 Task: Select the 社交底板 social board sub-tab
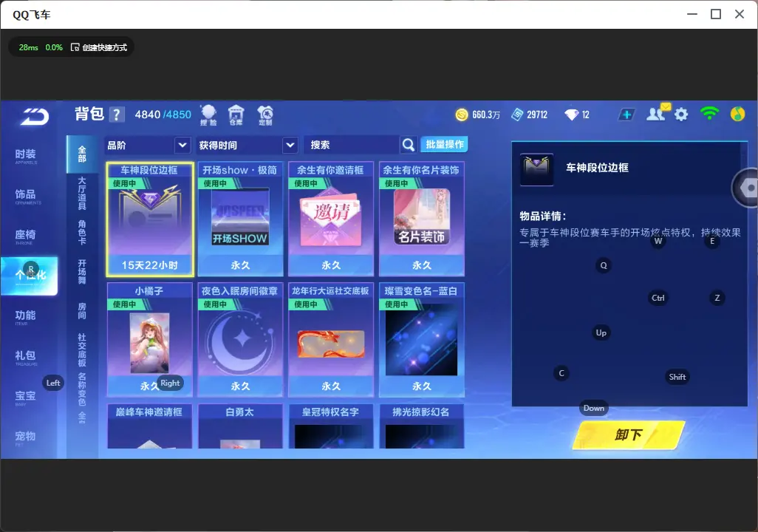coord(82,350)
